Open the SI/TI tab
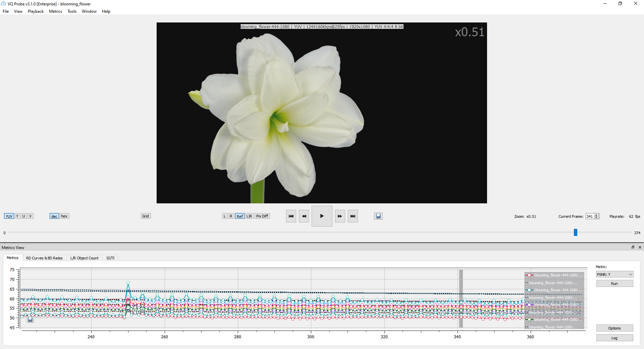 pos(110,258)
